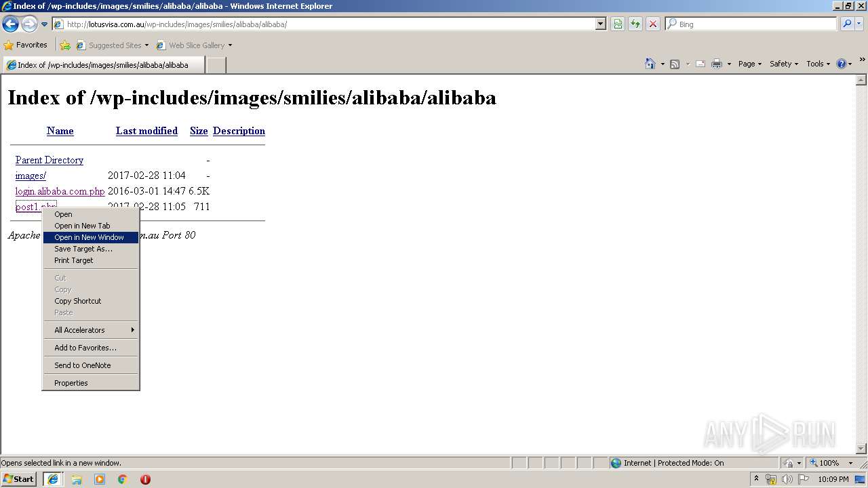The image size is (868, 488).
Task: Click Add to Favorites Bar icon
Action: 65,45
